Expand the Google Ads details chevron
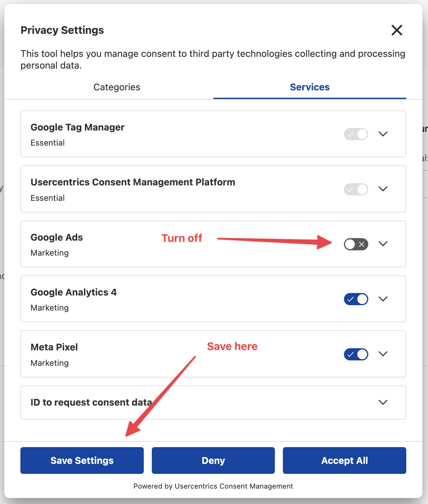 pos(383,244)
